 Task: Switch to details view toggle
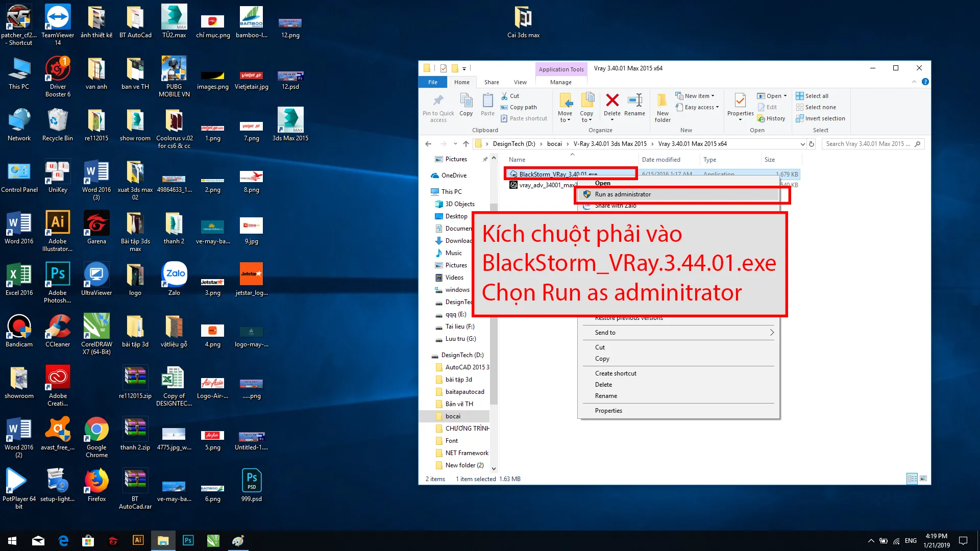(912, 479)
